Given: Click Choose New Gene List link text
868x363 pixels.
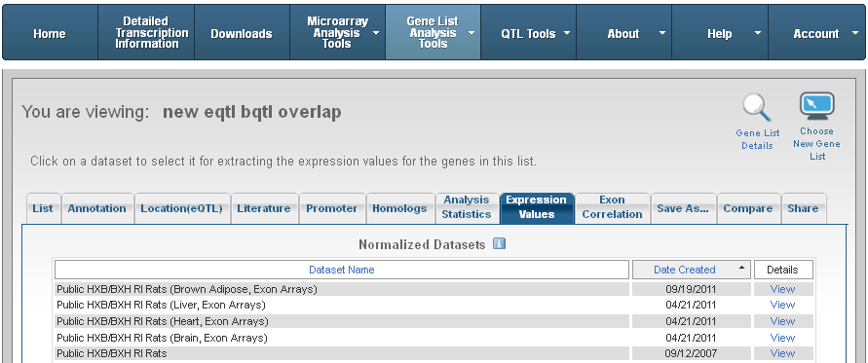Looking at the screenshot, I should 816,143.
